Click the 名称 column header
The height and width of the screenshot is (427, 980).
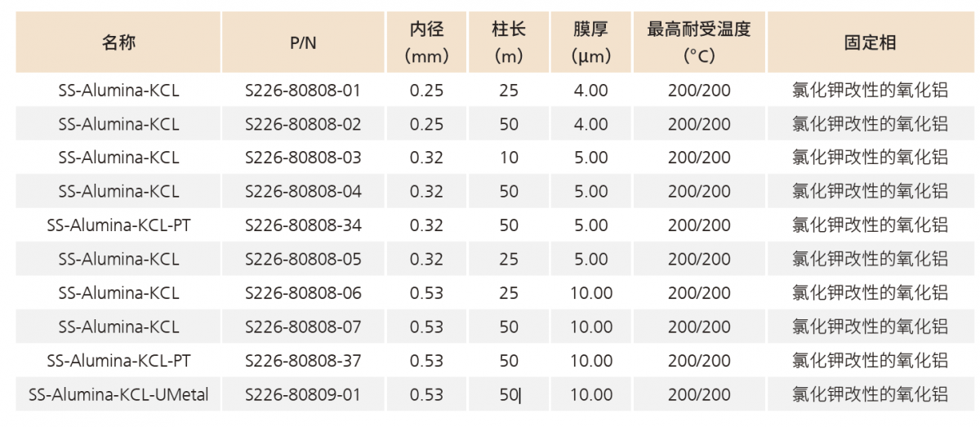(x=118, y=43)
